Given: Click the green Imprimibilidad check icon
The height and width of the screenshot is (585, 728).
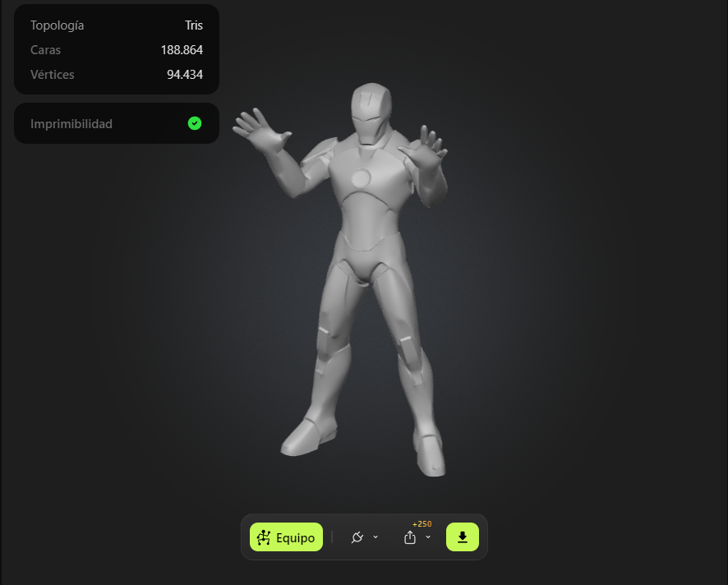Looking at the screenshot, I should pos(195,123).
